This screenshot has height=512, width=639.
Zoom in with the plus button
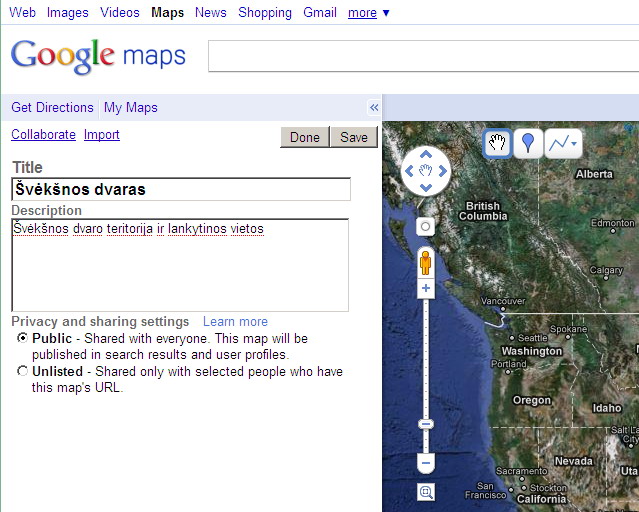point(426,289)
